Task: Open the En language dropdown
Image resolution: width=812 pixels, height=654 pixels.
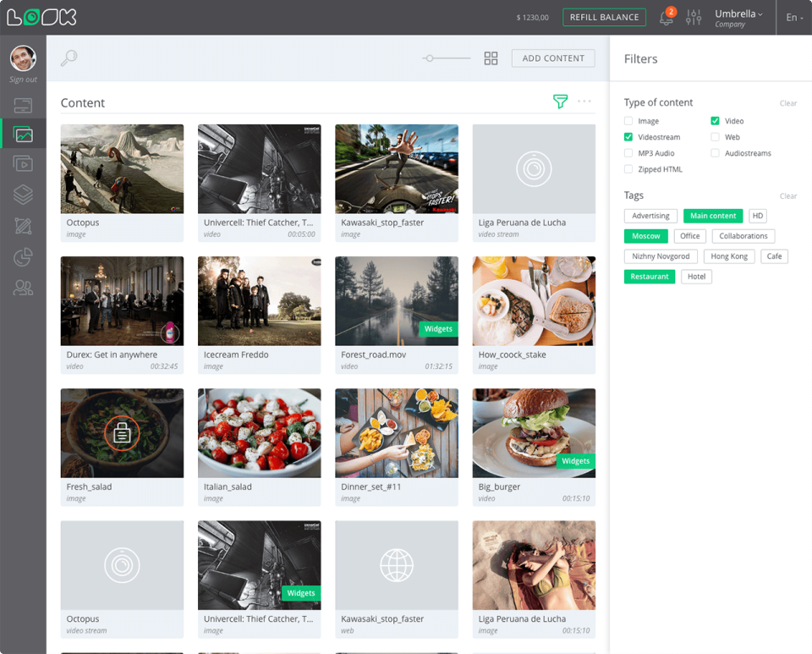Action: 793,18
